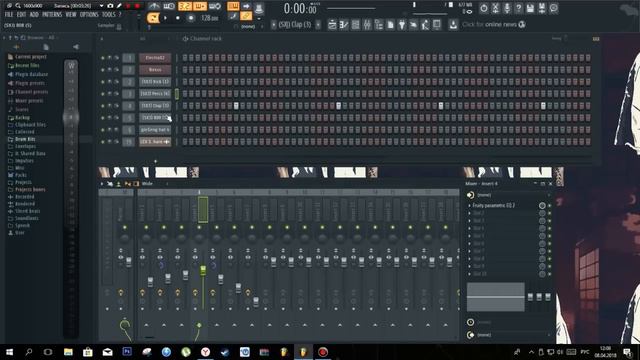Open Browser - All options dropdown
640x360 pixels.
tap(42, 38)
